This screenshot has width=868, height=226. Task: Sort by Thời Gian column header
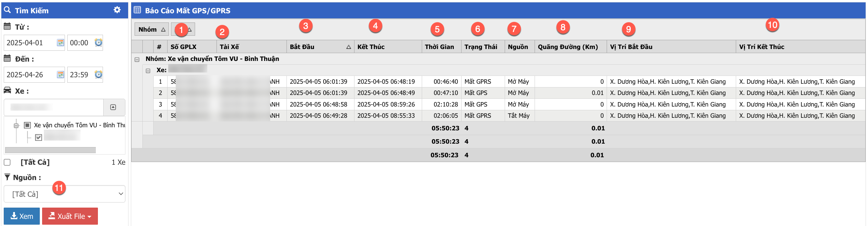[441, 47]
